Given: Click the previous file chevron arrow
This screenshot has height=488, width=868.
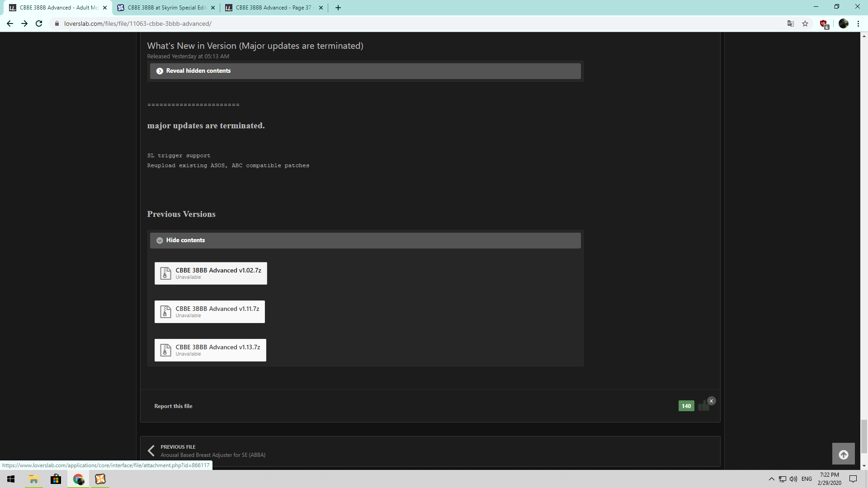Looking at the screenshot, I should click(151, 451).
